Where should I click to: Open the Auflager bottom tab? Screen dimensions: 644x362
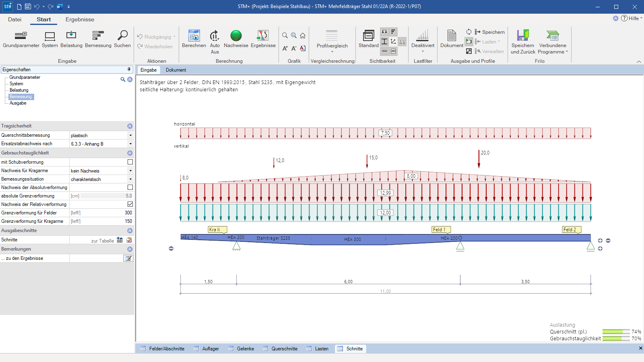(206, 349)
